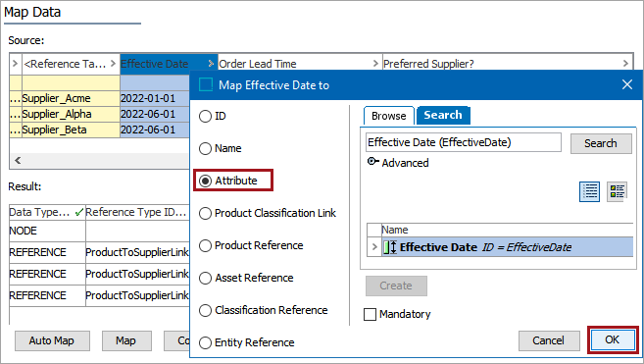644x364 pixels.
Task: Click the leftmost source column header arrow
Action: (x=16, y=64)
